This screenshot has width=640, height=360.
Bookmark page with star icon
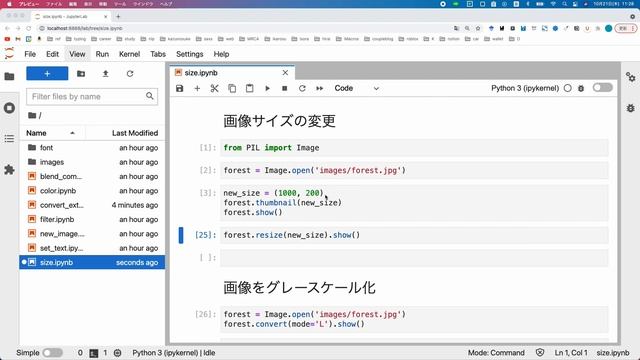[x=478, y=28]
